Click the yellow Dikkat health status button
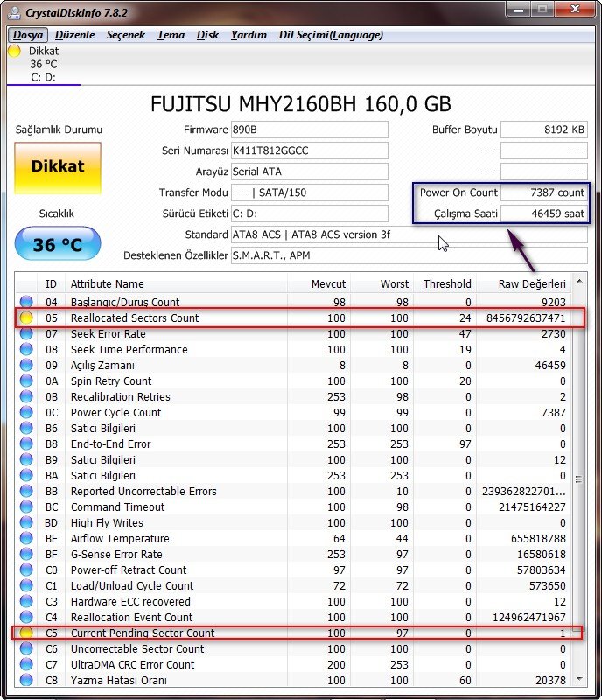The width and height of the screenshot is (602, 700). [x=58, y=168]
